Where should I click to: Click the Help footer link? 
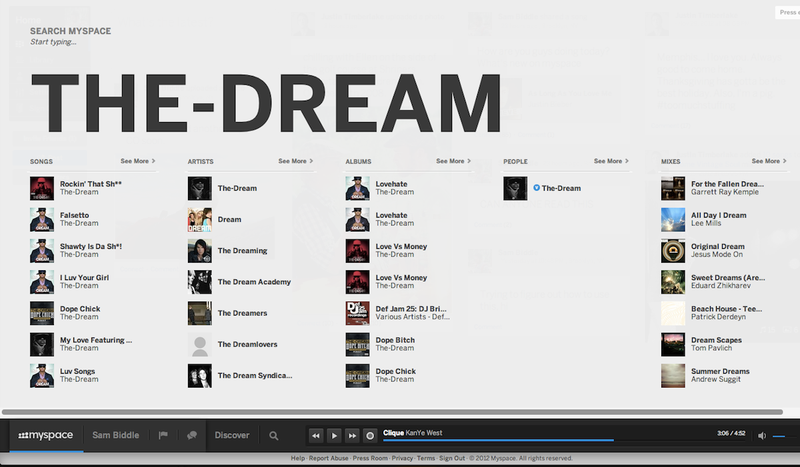297,458
